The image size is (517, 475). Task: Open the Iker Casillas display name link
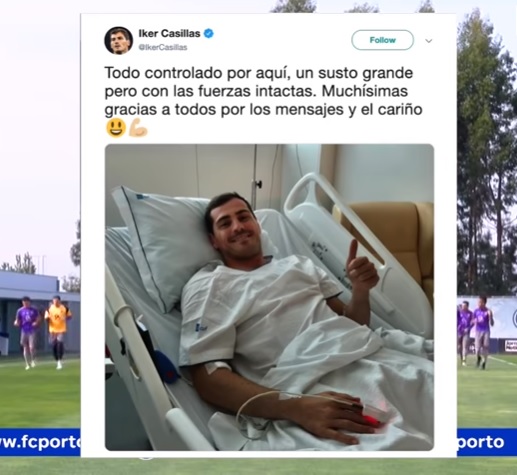[169, 33]
